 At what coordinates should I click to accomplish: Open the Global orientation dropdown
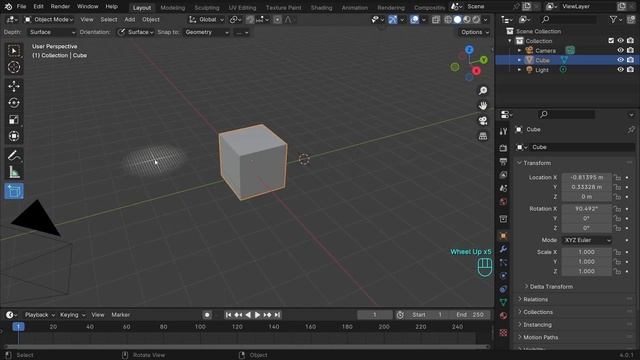click(x=207, y=19)
